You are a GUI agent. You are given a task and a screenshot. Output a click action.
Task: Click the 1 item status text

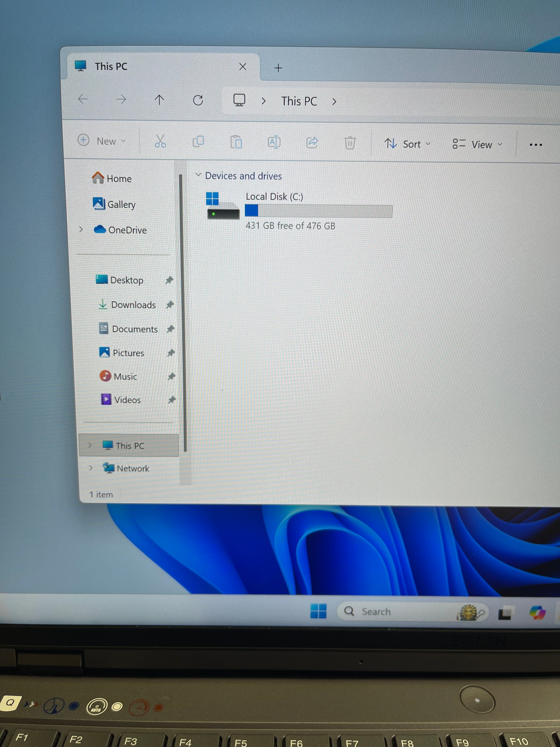pos(101,494)
